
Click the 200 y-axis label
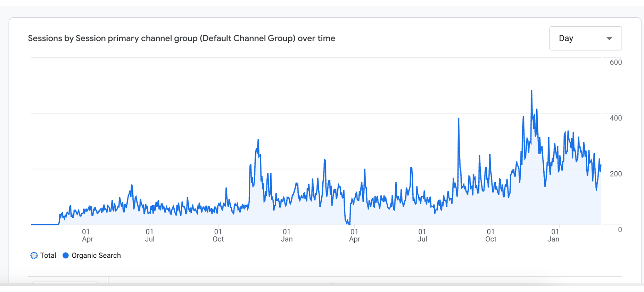click(616, 174)
